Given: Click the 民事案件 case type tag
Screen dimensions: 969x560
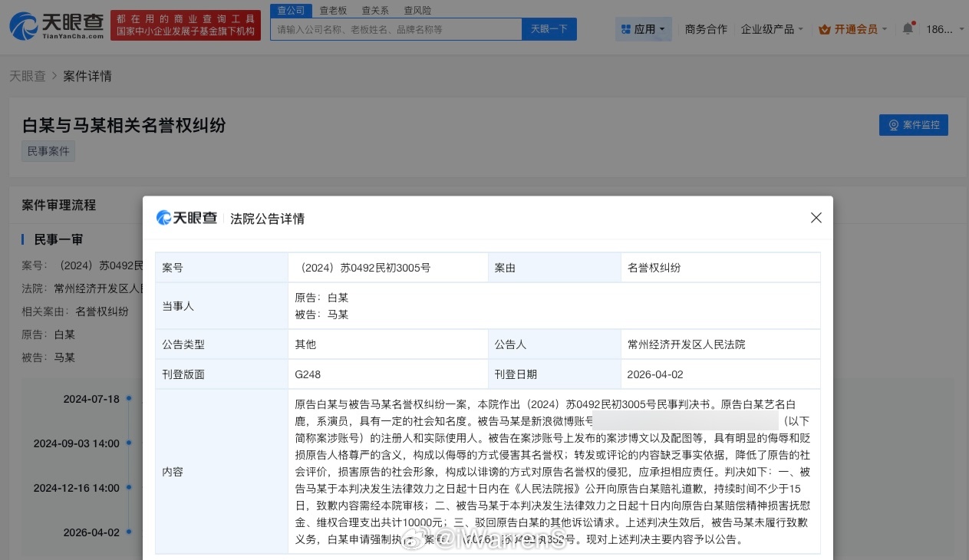Looking at the screenshot, I should (48, 151).
